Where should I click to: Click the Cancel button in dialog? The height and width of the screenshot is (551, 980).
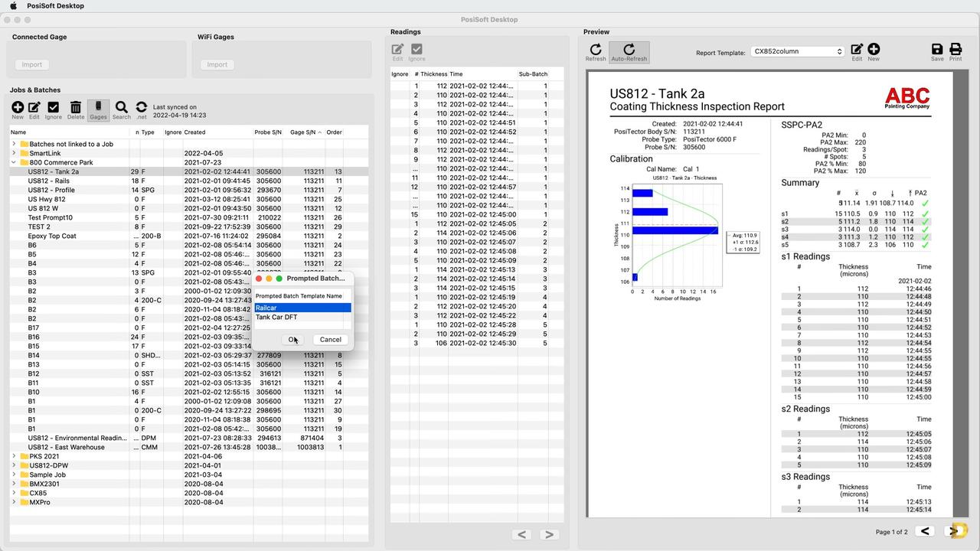coord(330,340)
